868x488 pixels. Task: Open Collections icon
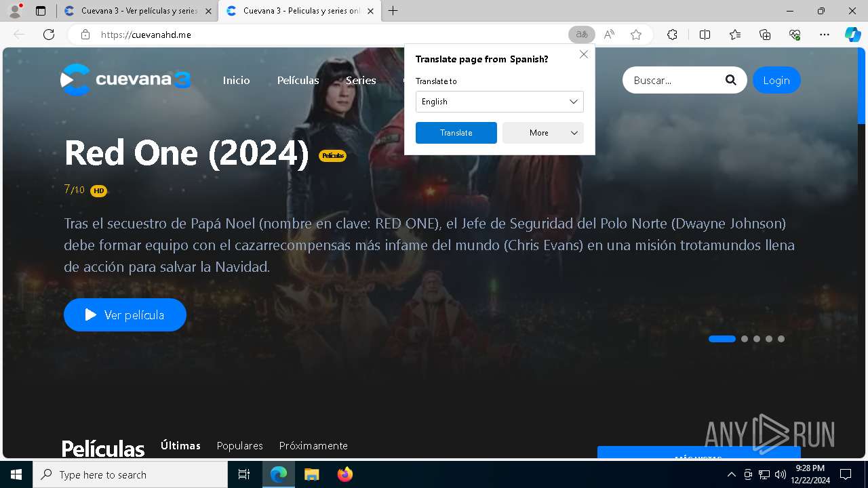tap(765, 35)
